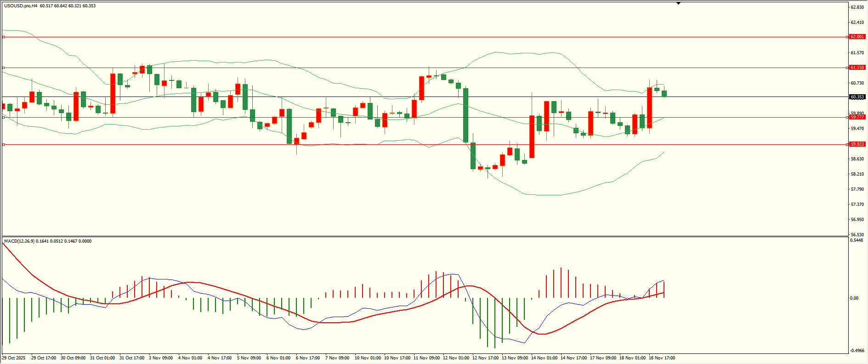Screen dimensions: 868x364
Task: Click the USOUSD.pro,H4 chart title text
Action: click(21, 6)
